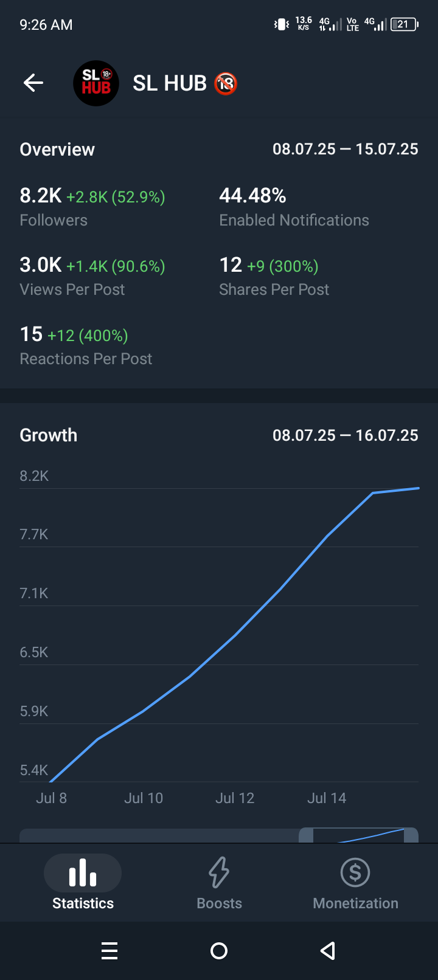
Task: Open the SL HUB channel avatar
Action: point(96,83)
